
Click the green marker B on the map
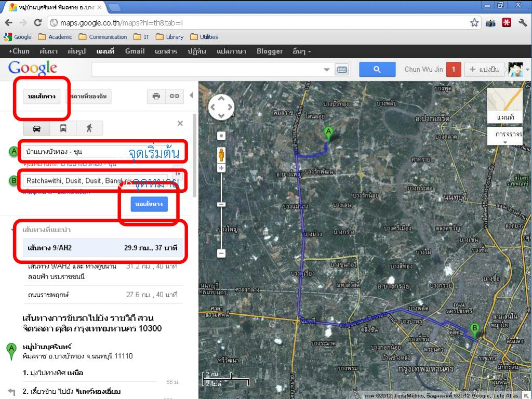[475, 330]
